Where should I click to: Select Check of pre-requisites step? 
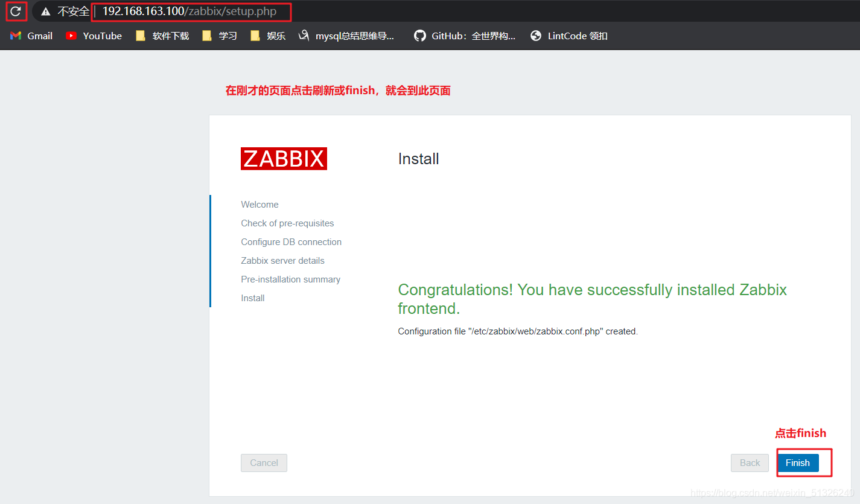click(x=287, y=223)
